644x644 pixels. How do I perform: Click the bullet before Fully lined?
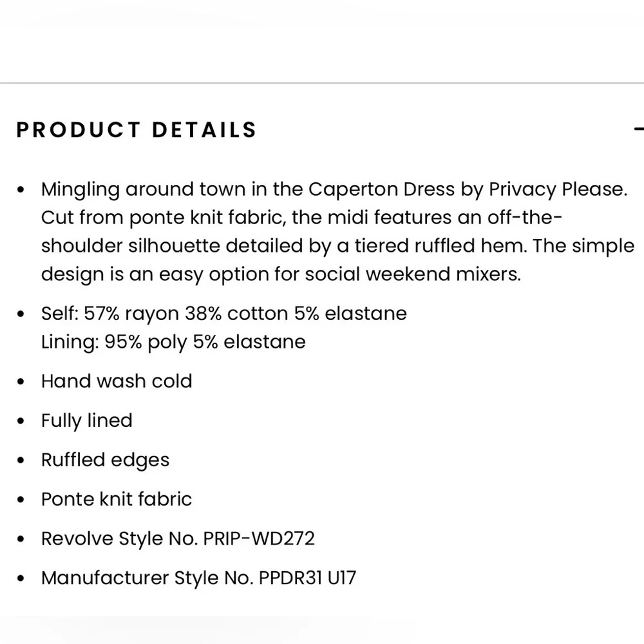(x=22, y=422)
